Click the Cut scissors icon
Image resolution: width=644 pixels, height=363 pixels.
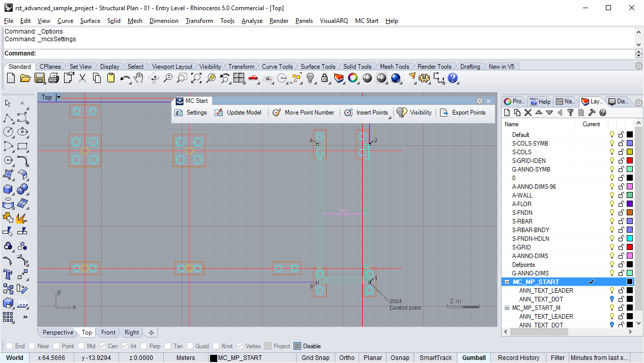[x=82, y=78]
